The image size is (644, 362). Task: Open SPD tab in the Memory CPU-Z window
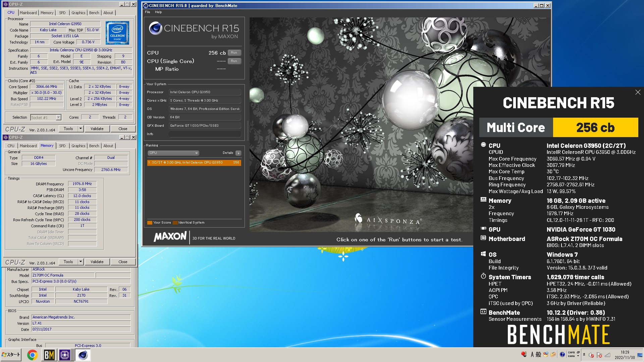point(62,146)
